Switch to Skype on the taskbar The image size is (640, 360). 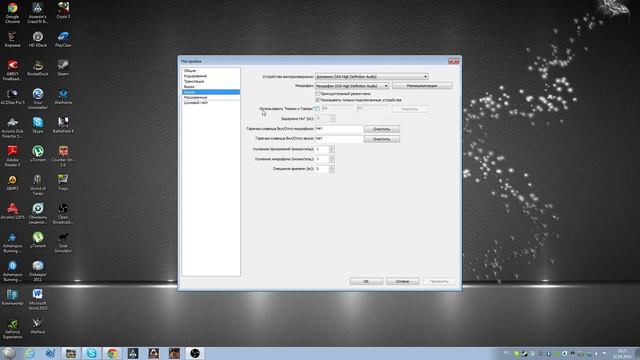click(x=91, y=353)
